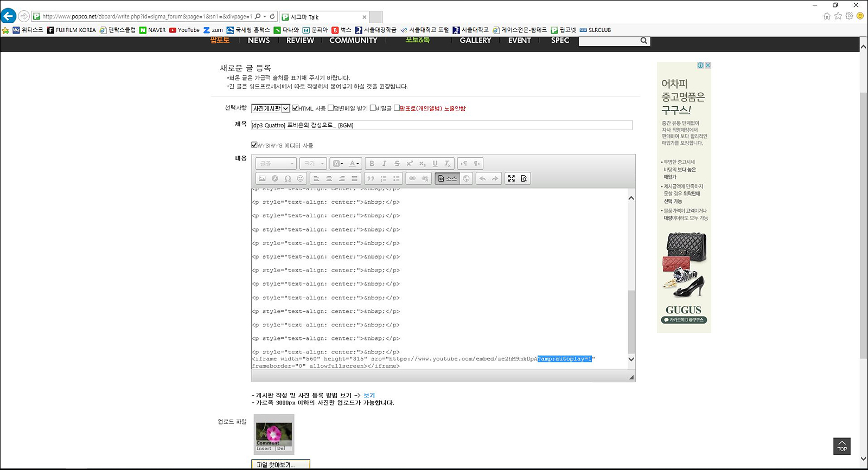Insert a hyperlink with the link icon

[x=412, y=178]
